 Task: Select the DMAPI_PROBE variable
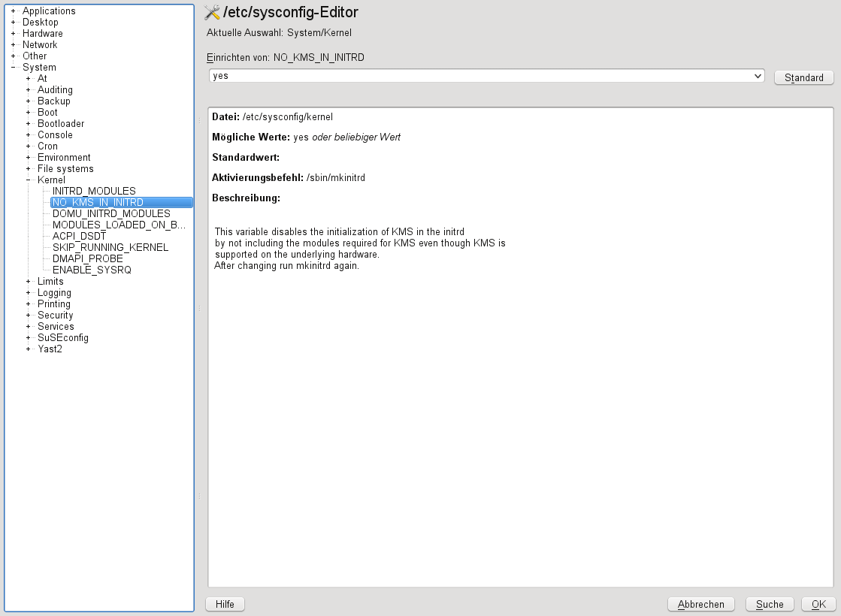point(87,259)
